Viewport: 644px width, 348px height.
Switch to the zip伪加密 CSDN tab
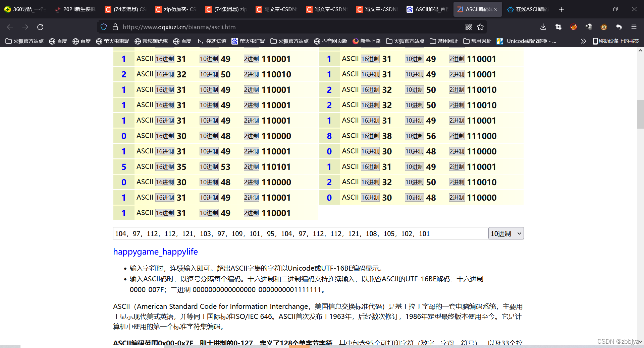click(x=176, y=9)
